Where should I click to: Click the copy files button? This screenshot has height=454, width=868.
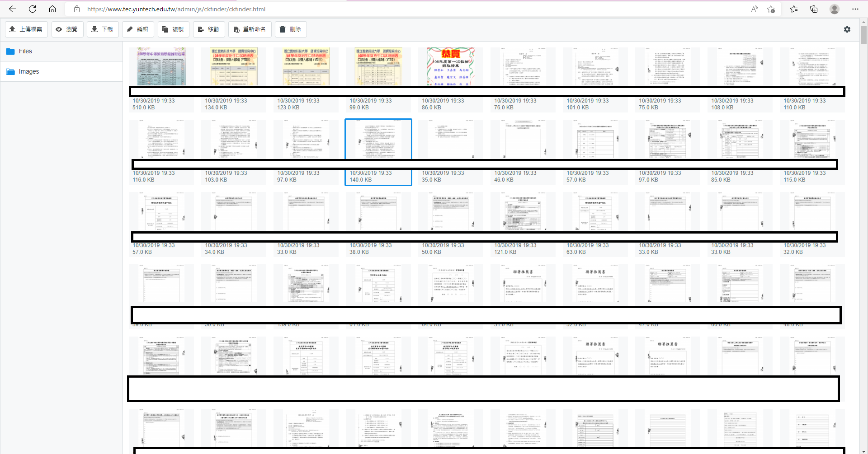coord(174,29)
